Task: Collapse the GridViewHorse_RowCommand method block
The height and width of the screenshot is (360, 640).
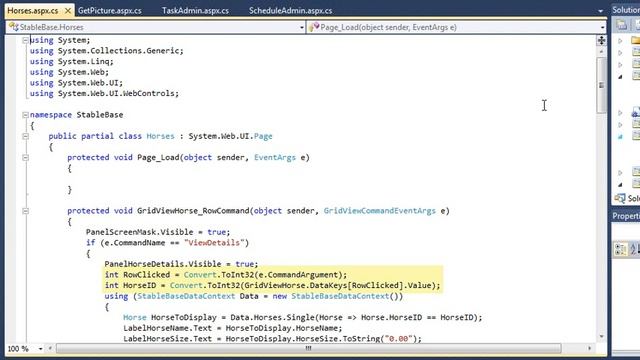Action: pyautogui.click(x=25, y=211)
